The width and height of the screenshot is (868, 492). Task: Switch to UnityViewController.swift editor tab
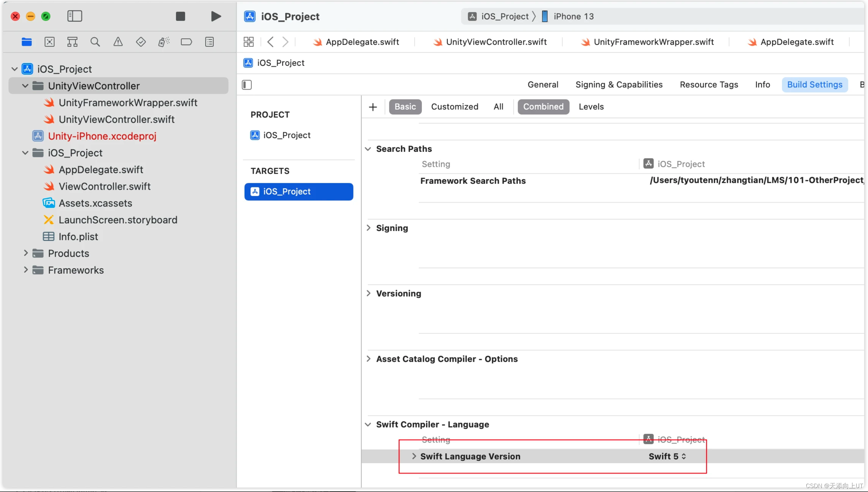point(490,42)
